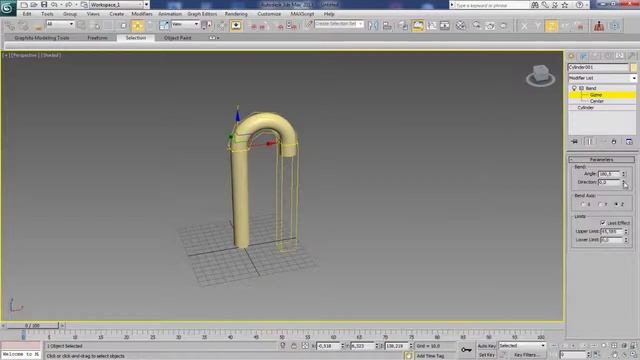Open the Create Selection Set dropdown
The image size is (640, 360).
tap(338, 24)
